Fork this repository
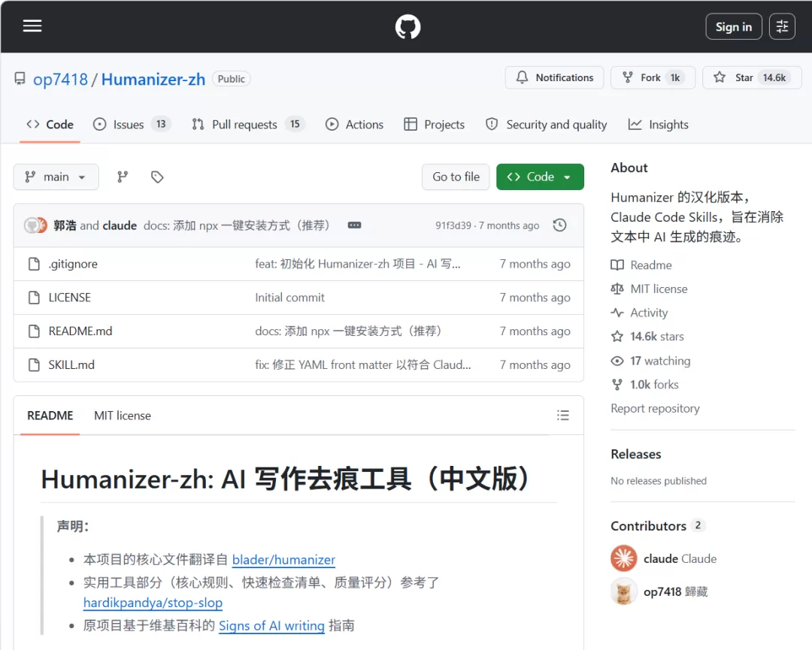812x650 pixels. (653, 77)
